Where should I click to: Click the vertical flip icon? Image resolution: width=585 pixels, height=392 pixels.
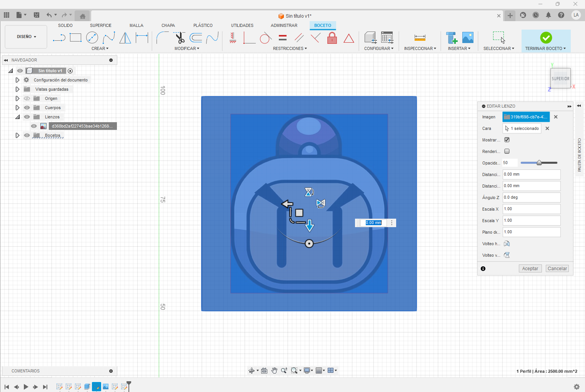507,255
